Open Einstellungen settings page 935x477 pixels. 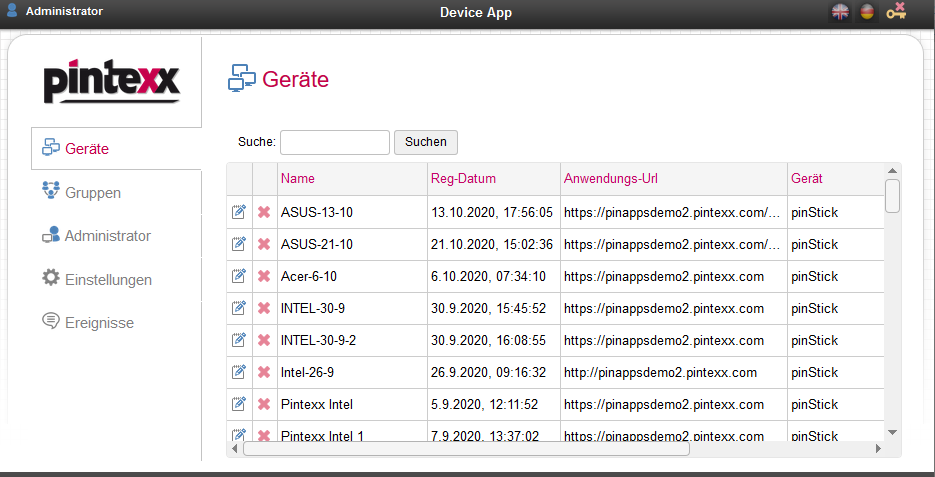(x=108, y=279)
